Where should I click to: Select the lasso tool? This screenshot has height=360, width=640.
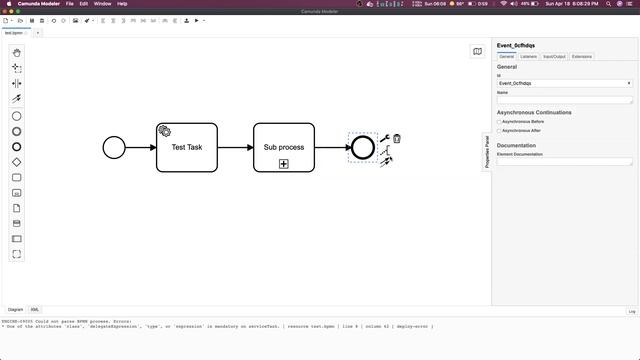pyautogui.click(x=16, y=68)
